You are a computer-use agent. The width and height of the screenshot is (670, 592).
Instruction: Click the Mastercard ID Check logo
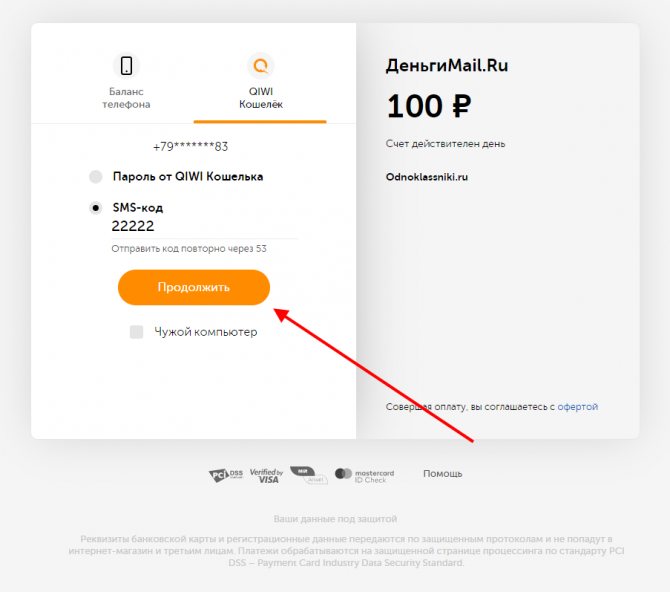(364, 476)
